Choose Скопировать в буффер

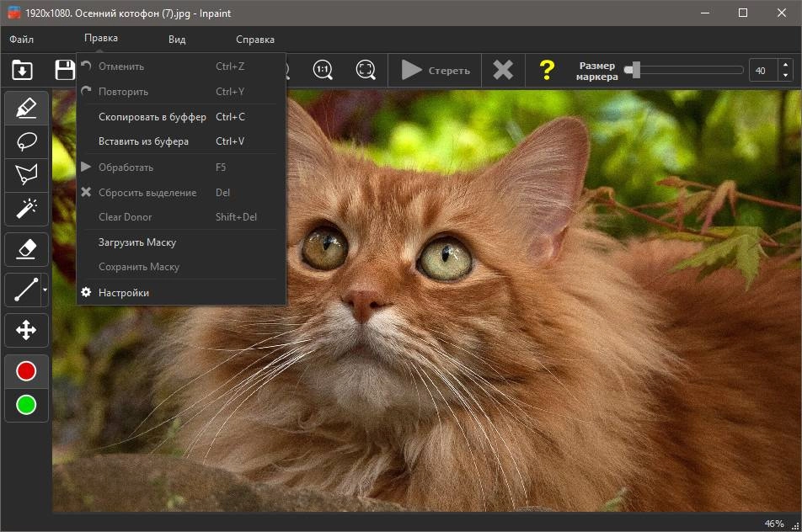pos(181,117)
